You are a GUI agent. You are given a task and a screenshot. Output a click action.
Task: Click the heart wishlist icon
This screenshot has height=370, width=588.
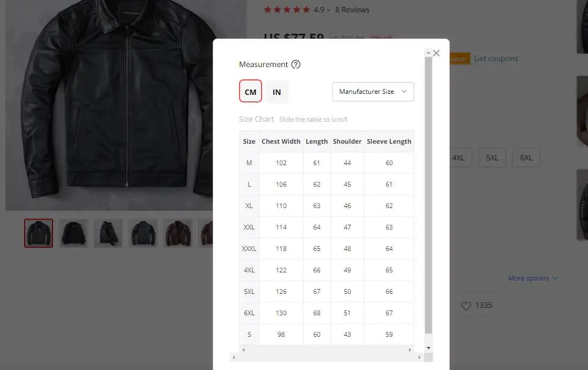click(466, 305)
